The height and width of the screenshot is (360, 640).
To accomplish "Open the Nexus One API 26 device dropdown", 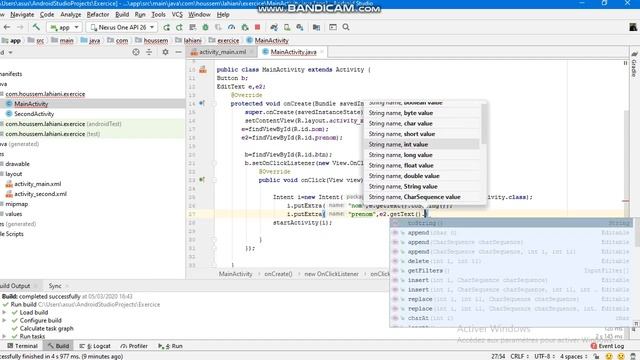I will 122,27.
